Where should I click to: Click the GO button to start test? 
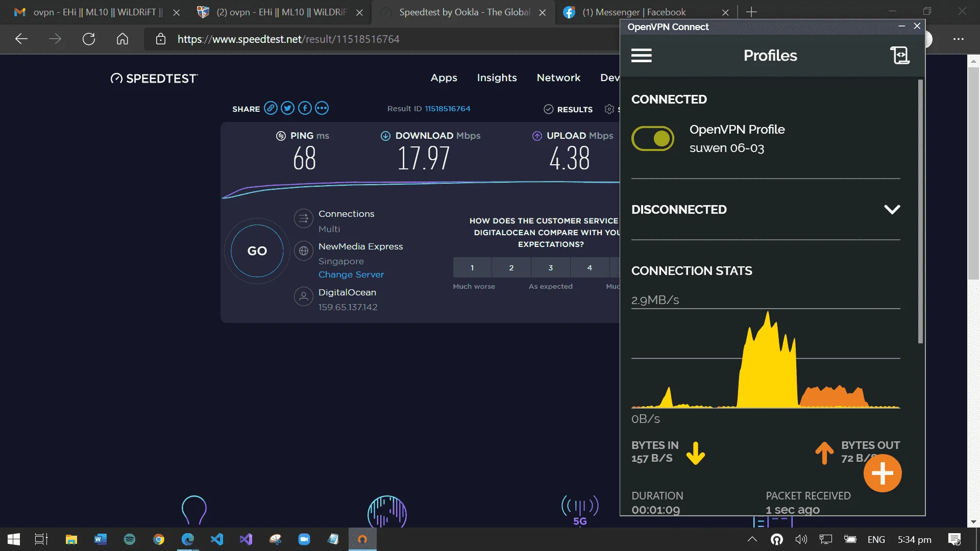(x=257, y=251)
